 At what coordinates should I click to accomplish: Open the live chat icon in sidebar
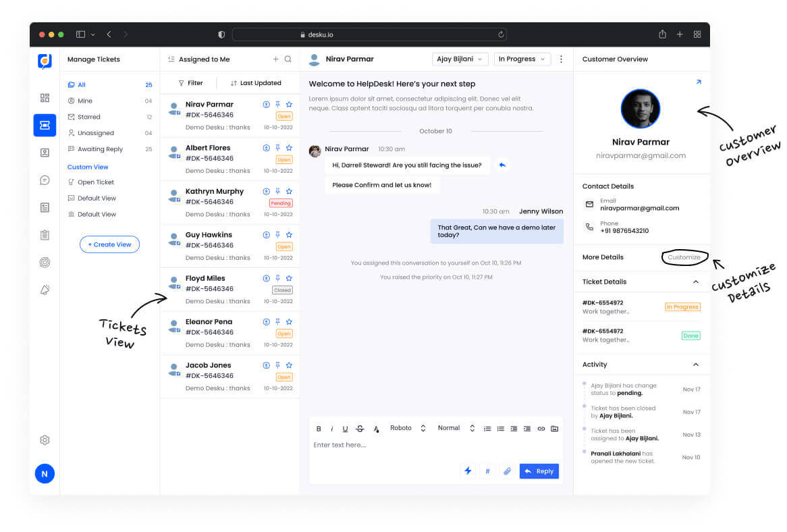pyautogui.click(x=45, y=180)
